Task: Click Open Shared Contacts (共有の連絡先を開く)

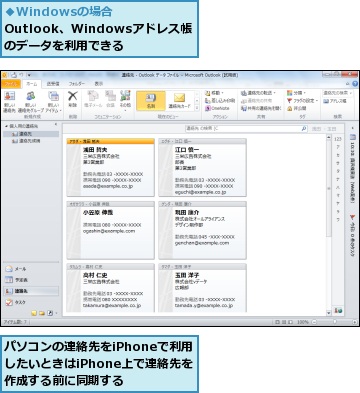Action: (x=261, y=108)
